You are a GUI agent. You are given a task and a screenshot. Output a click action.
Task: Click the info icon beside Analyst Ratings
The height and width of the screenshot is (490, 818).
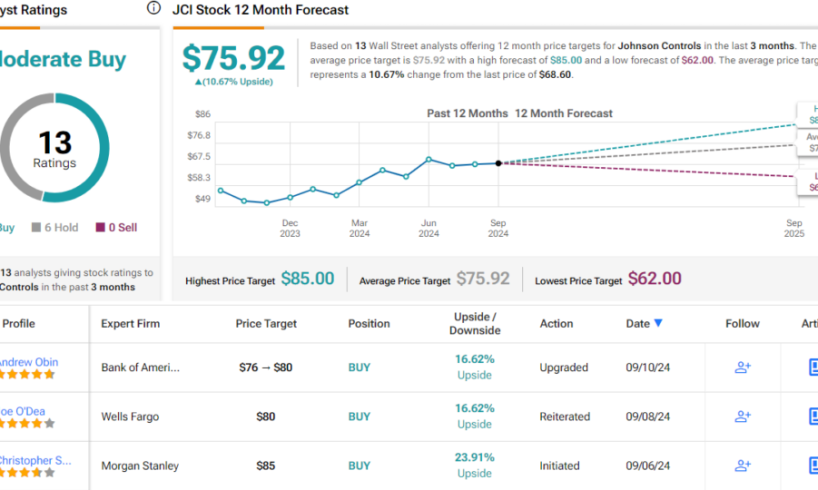pyautogui.click(x=153, y=9)
